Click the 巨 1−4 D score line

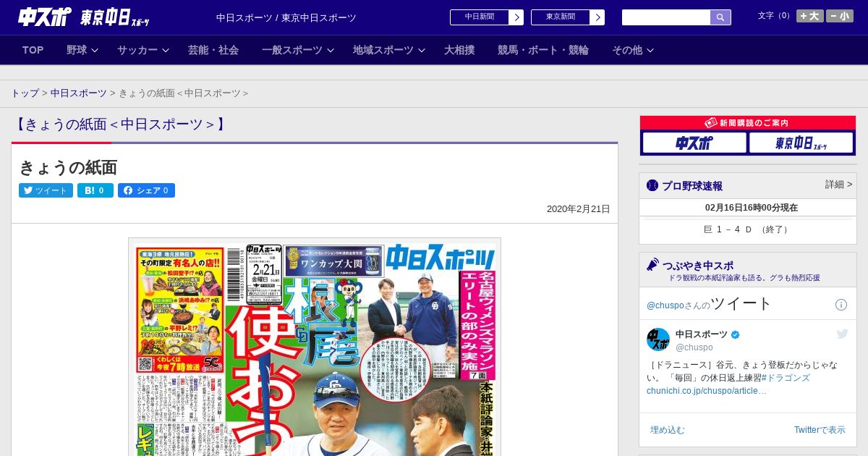click(748, 229)
